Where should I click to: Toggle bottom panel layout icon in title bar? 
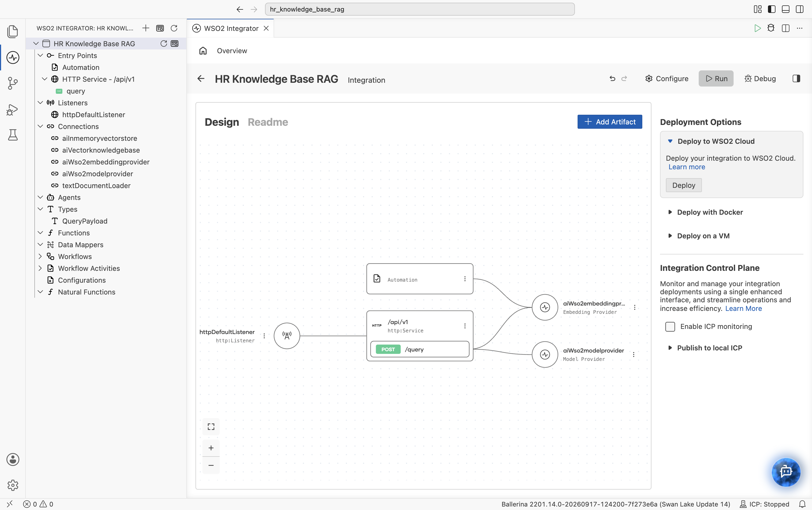click(x=785, y=9)
